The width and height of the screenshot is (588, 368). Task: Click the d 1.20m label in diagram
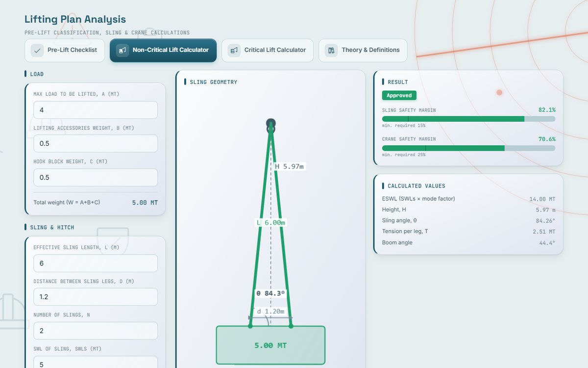pyautogui.click(x=270, y=311)
